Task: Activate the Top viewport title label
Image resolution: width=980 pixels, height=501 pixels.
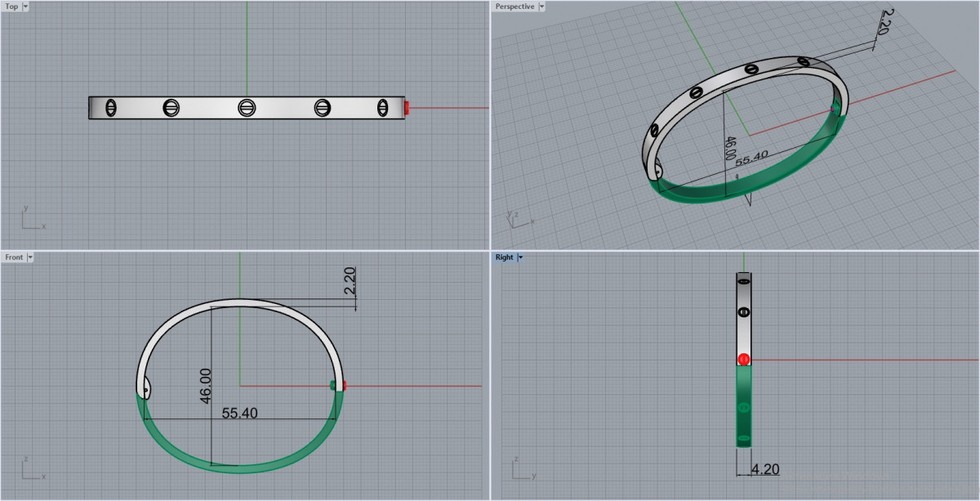Action: (x=11, y=7)
